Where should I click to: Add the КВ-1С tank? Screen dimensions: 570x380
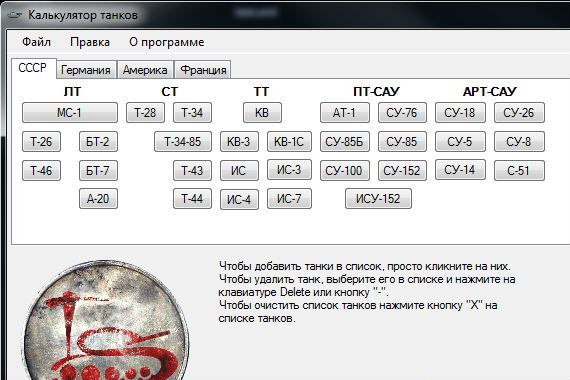coord(289,141)
